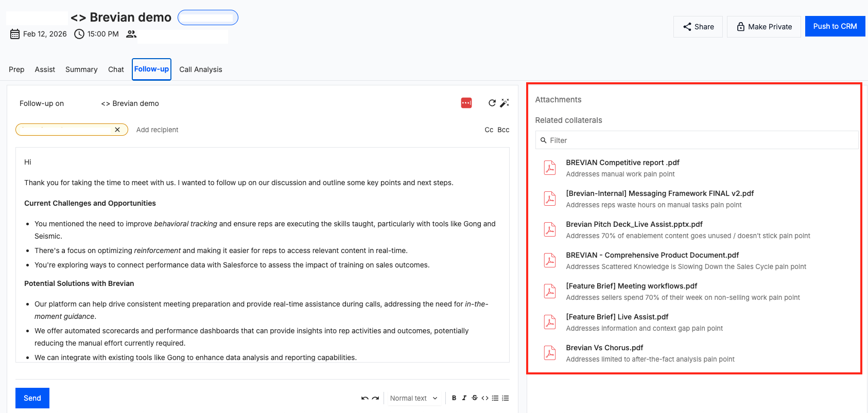Click the magic wand AI icon
Viewport: 868px width, 413px height.
[505, 103]
